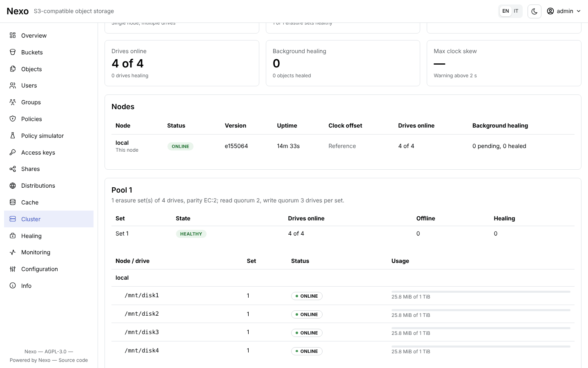Click the Buckets bucket icon

pyautogui.click(x=13, y=52)
